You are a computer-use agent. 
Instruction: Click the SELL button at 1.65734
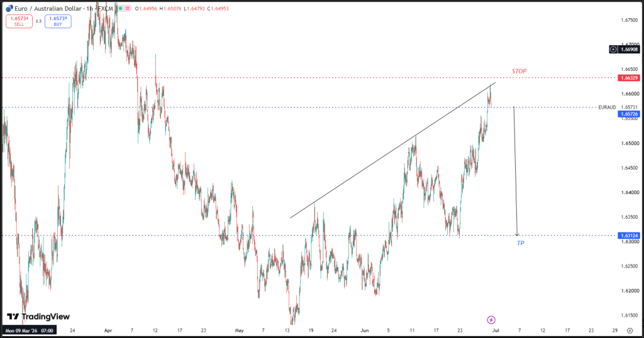click(x=19, y=21)
